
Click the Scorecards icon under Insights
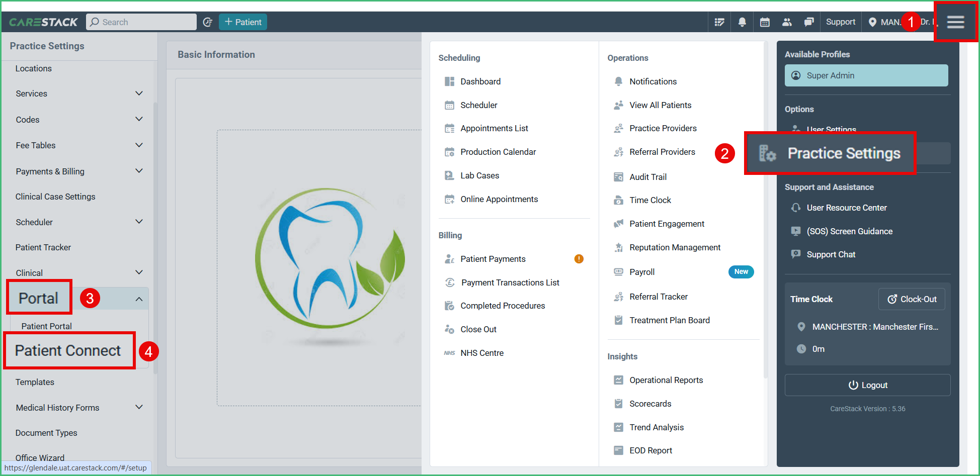click(x=618, y=403)
